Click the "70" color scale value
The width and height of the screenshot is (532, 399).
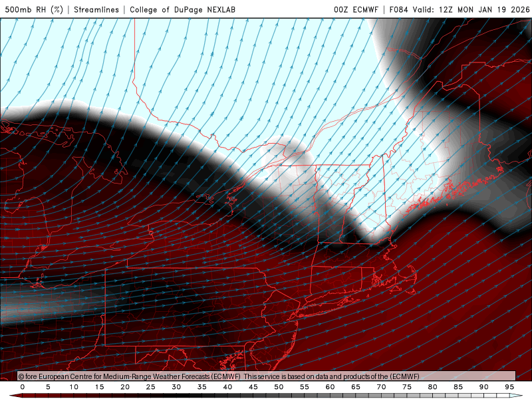(381, 387)
